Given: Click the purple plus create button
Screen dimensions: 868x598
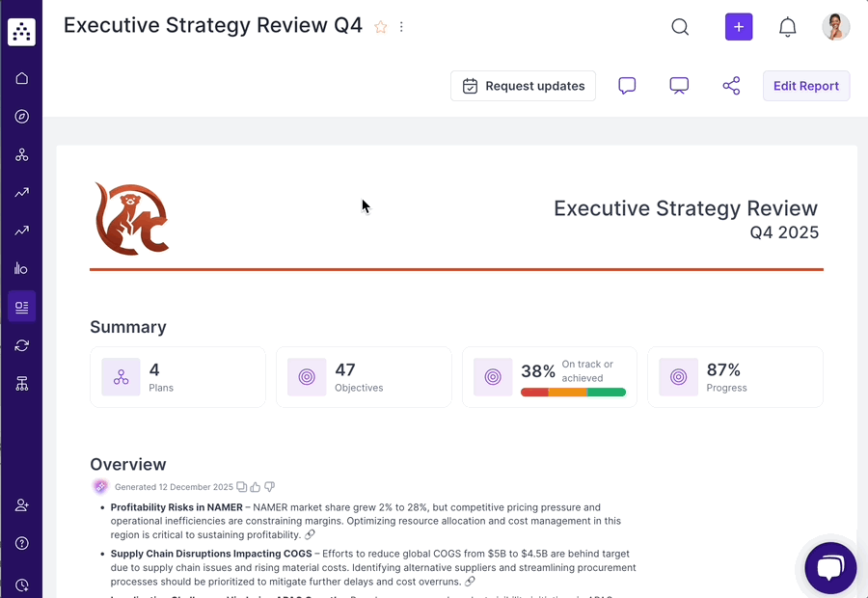Looking at the screenshot, I should click(x=739, y=27).
